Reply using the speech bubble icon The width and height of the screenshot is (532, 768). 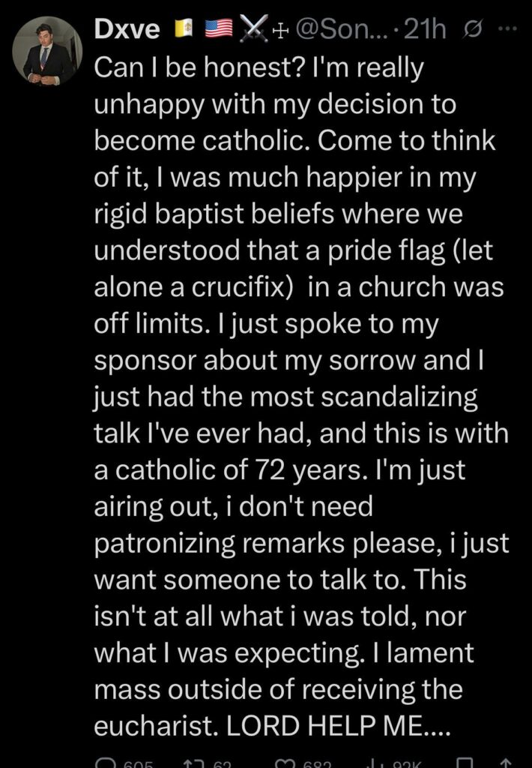point(104,762)
